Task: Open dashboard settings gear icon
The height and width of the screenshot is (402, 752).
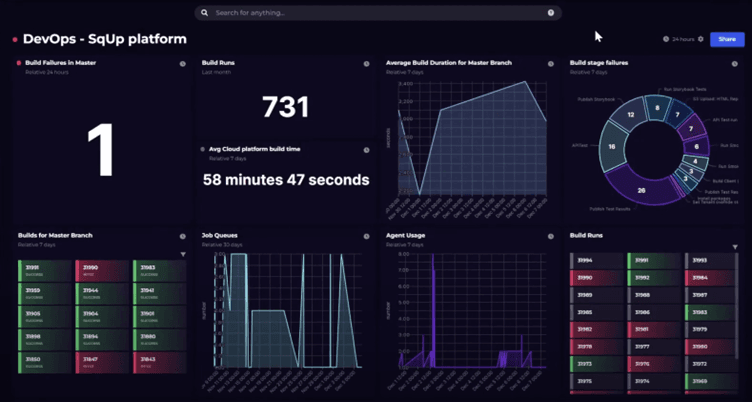Action: (701, 39)
